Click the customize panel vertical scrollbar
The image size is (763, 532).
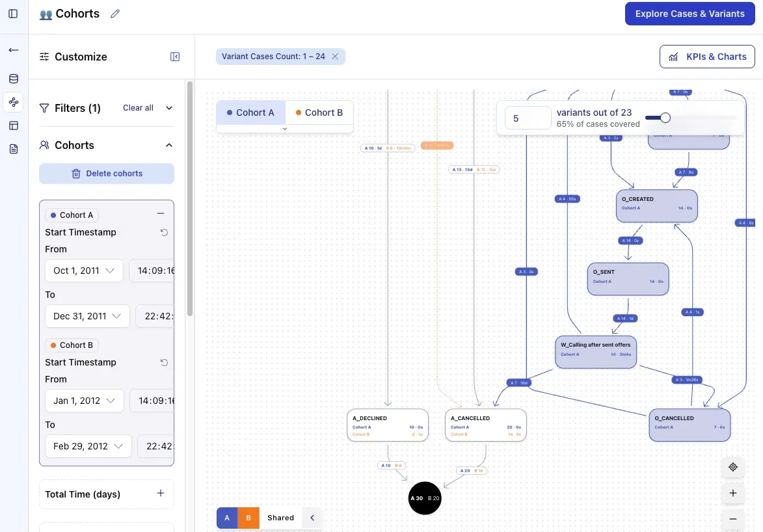190,200
